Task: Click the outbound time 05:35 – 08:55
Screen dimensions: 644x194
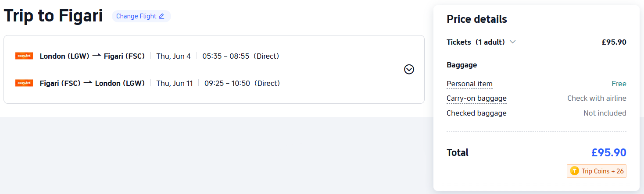Action: pyautogui.click(x=225, y=56)
